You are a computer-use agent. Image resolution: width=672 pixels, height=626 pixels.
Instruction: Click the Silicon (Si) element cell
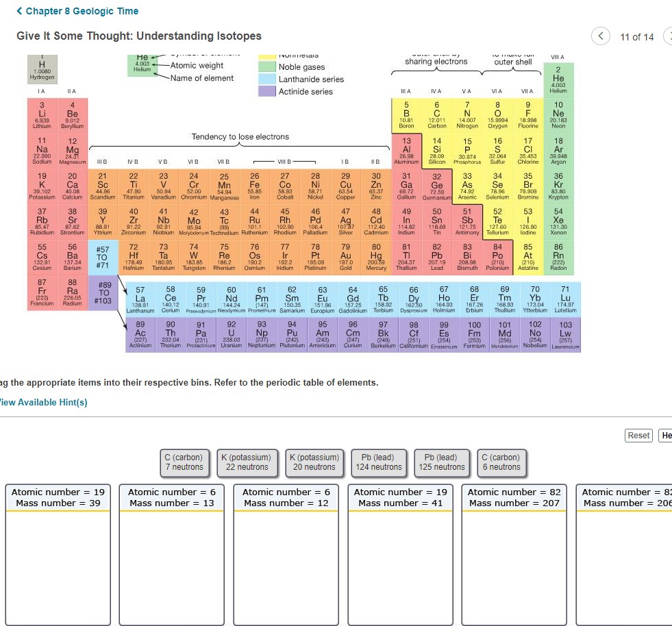click(437, 151)
